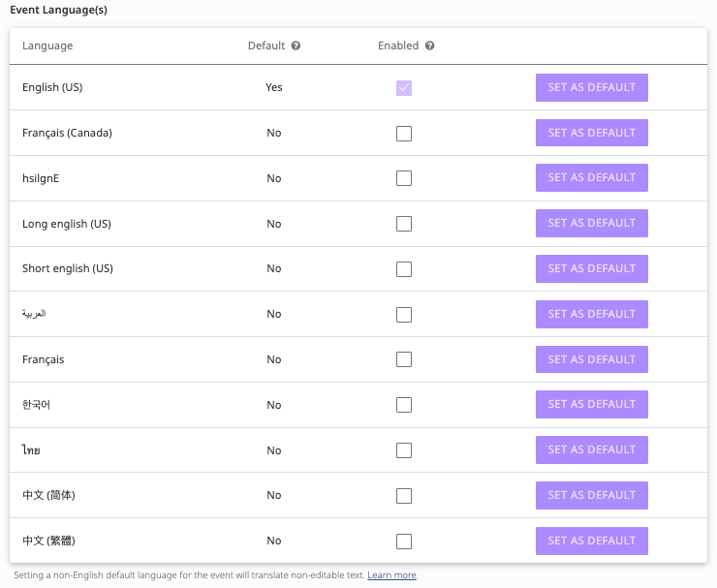This screenshot has width=717, height=588.
Task: Tick the Français language checkbox
Action: click(x=404, y=359)
